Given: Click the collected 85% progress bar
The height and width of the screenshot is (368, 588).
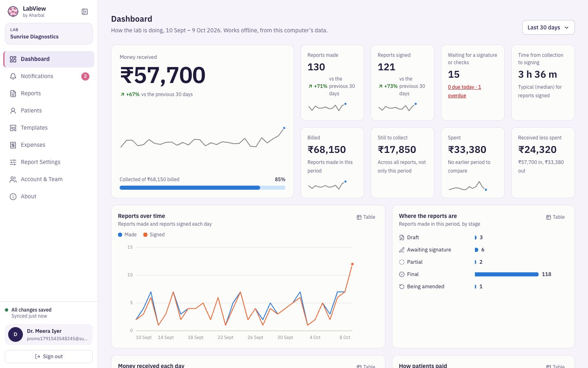Looking at the screenshot, I should tap(203, 188).
